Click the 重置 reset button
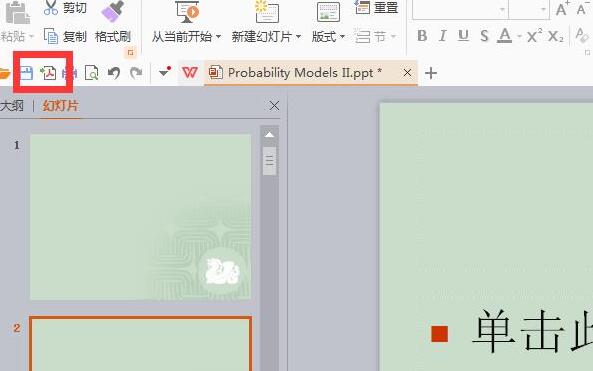The width and height of the screenshot is (593, 371). pos(377,7)
